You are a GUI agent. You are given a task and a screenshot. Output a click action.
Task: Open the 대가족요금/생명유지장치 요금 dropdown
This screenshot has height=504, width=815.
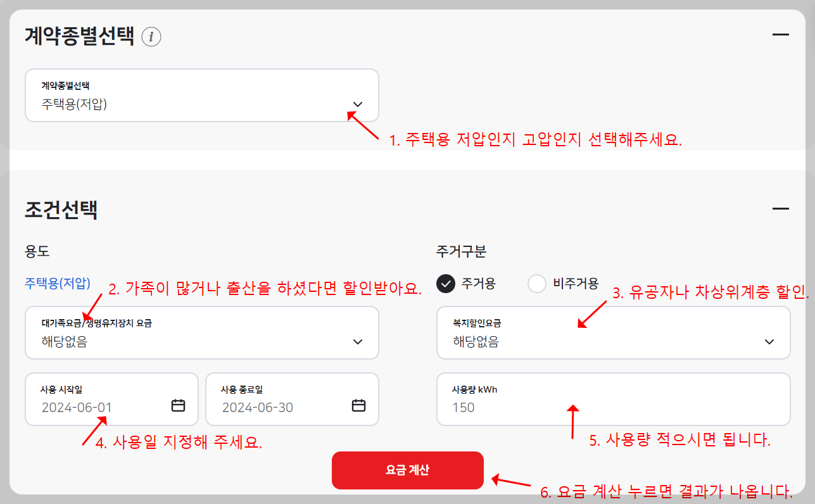[x=202, y=332]
